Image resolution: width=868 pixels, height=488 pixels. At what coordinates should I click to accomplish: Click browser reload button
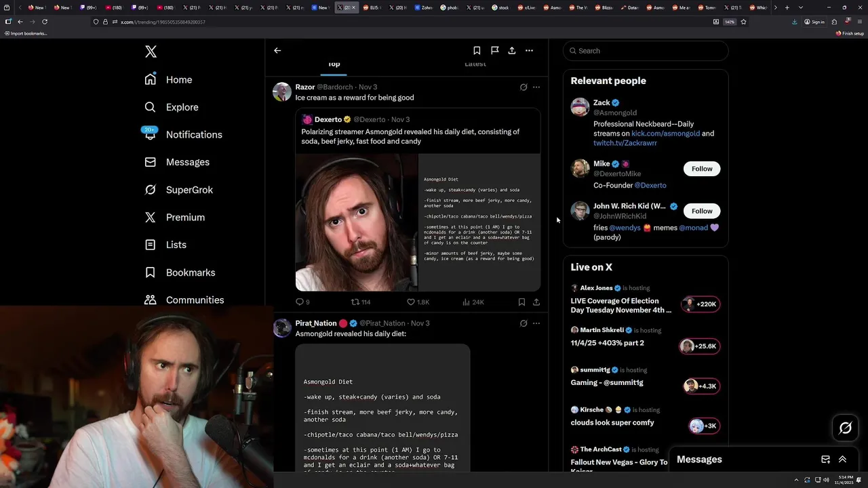tap(45, 22)
